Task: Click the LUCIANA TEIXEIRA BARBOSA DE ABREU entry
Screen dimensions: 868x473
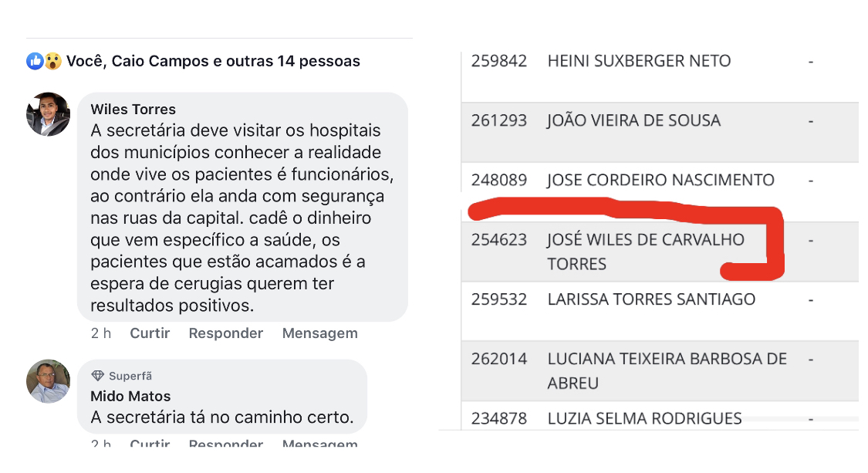Action: click(667, 370)
